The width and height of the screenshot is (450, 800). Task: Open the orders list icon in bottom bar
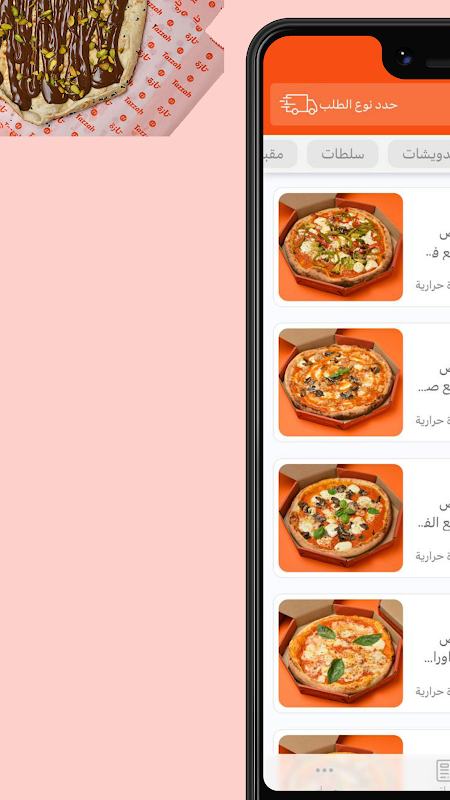click(x=443, y=770)
